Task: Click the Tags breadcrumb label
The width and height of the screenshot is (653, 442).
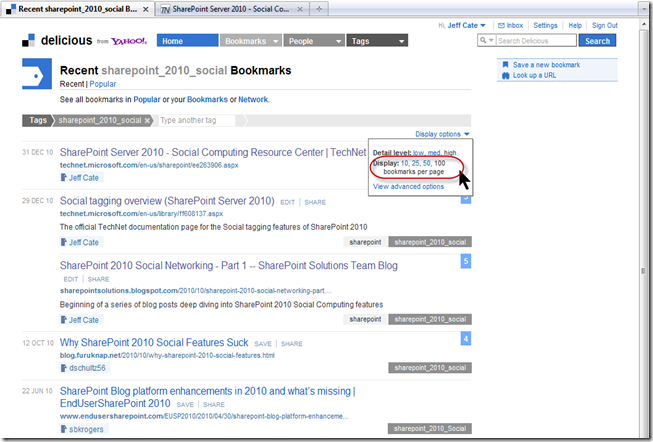Action: click(x=37, y=120)
